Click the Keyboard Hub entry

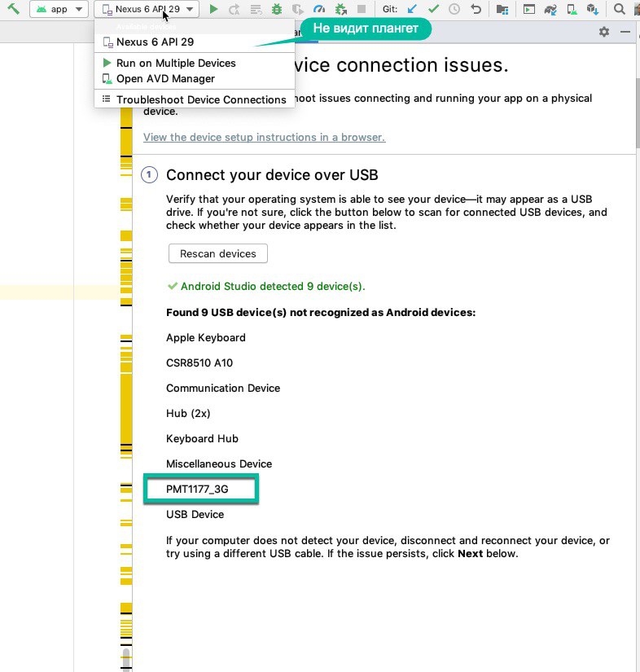(202, 439)
